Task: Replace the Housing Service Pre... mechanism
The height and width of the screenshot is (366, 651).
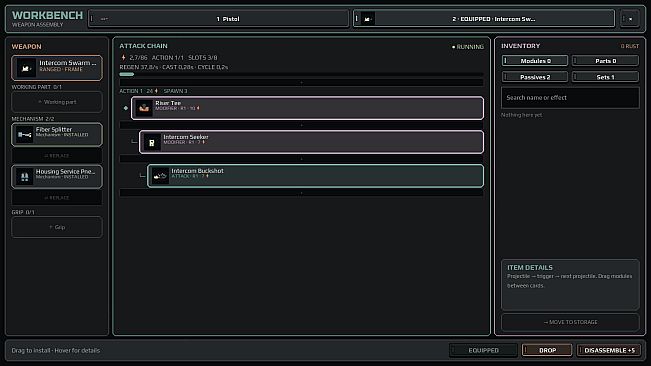Action: [57, 198]
